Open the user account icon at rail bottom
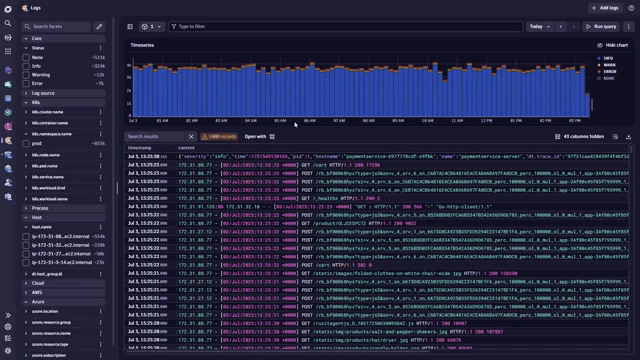This screenshot has height=360, width=640. pos(8,351)
